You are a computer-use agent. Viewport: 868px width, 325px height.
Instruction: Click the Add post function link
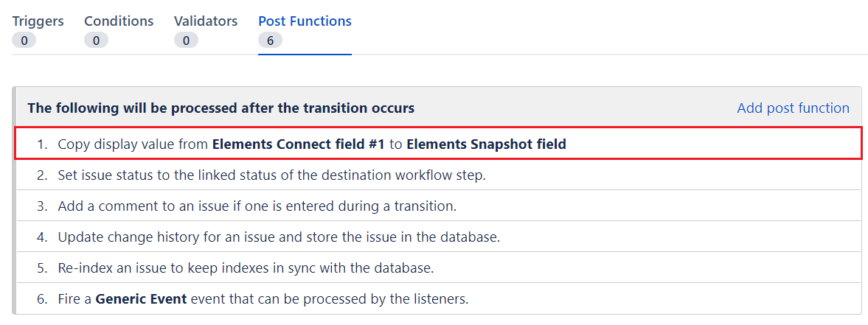point(793,108)
